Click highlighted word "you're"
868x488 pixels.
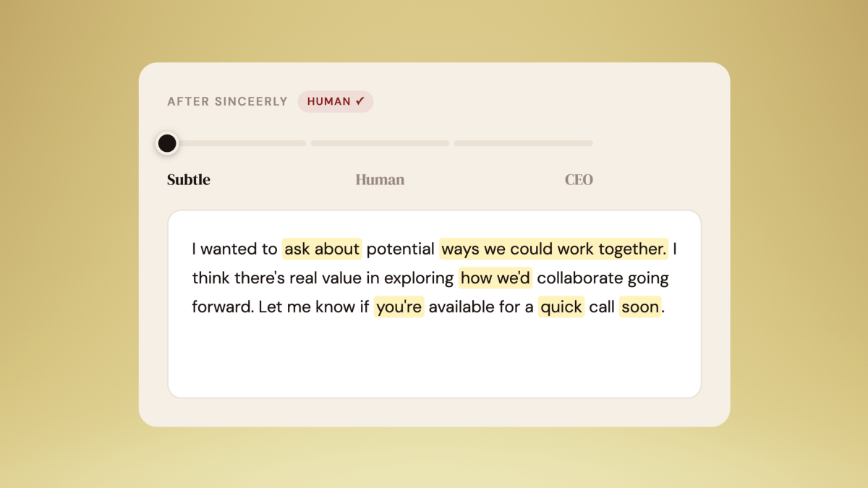pyautogui.click(x=399, y=307)
